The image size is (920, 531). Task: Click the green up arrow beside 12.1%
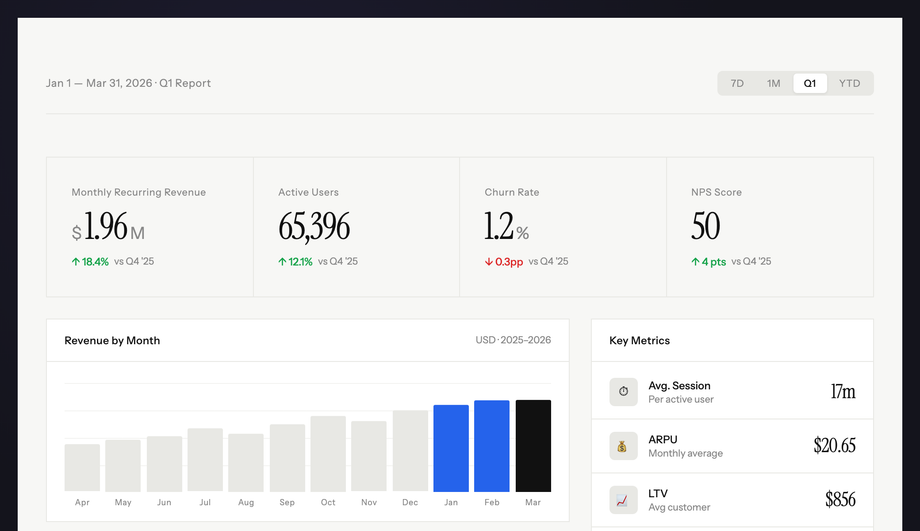(x=282, y=262)
